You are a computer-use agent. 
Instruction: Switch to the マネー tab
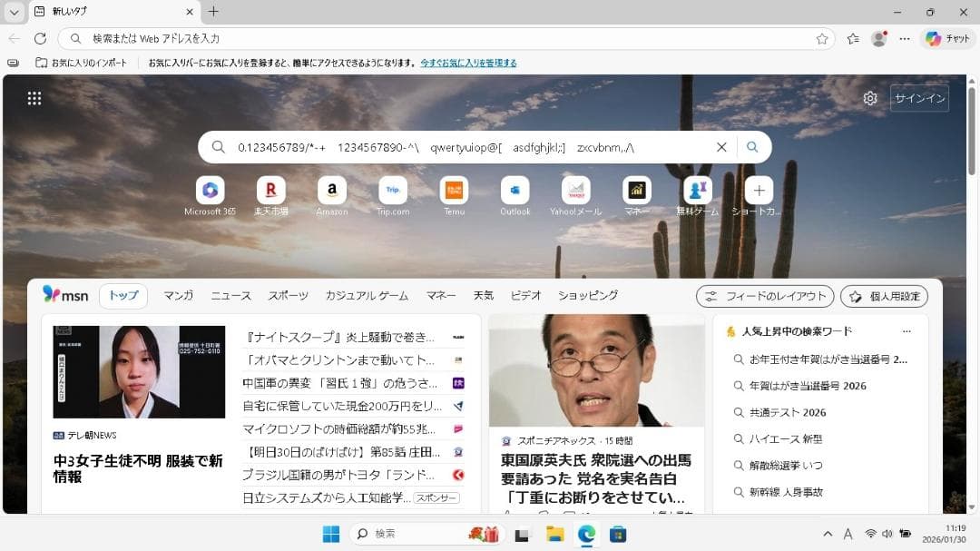click(441, 295)
